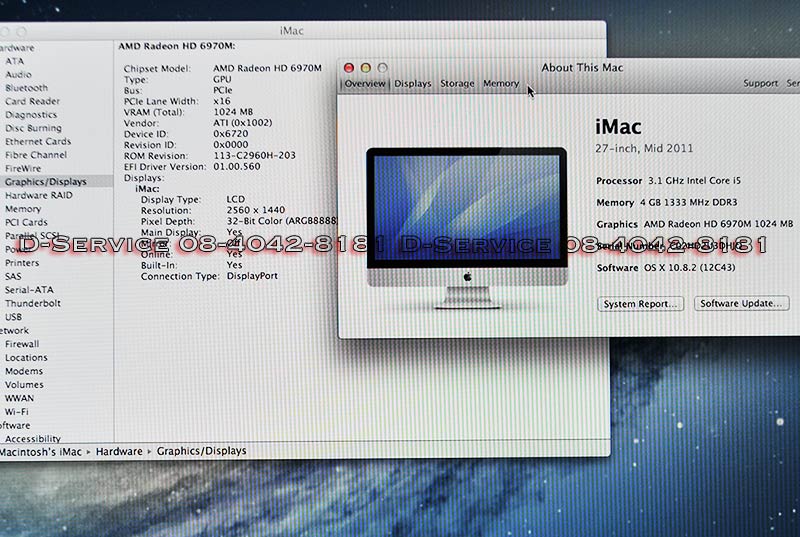Select Volumes under Network

click(x=24, y=385)
